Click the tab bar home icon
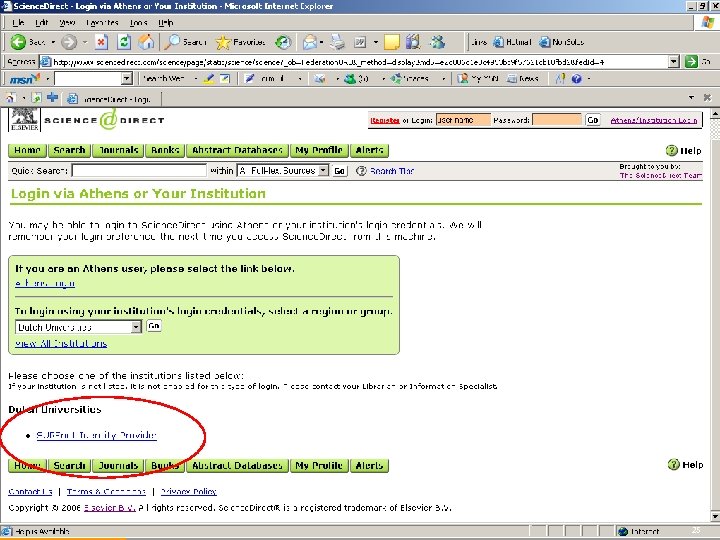 [x=11, y=98]
